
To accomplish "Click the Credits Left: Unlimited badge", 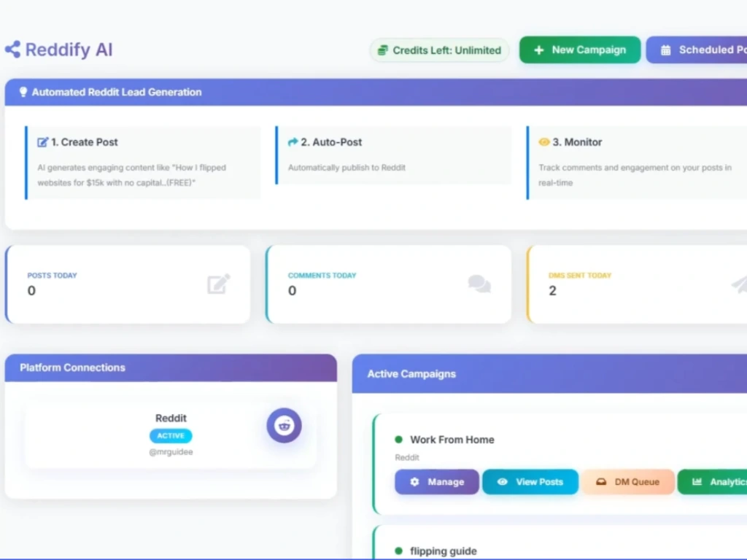I will pos(439,50).
